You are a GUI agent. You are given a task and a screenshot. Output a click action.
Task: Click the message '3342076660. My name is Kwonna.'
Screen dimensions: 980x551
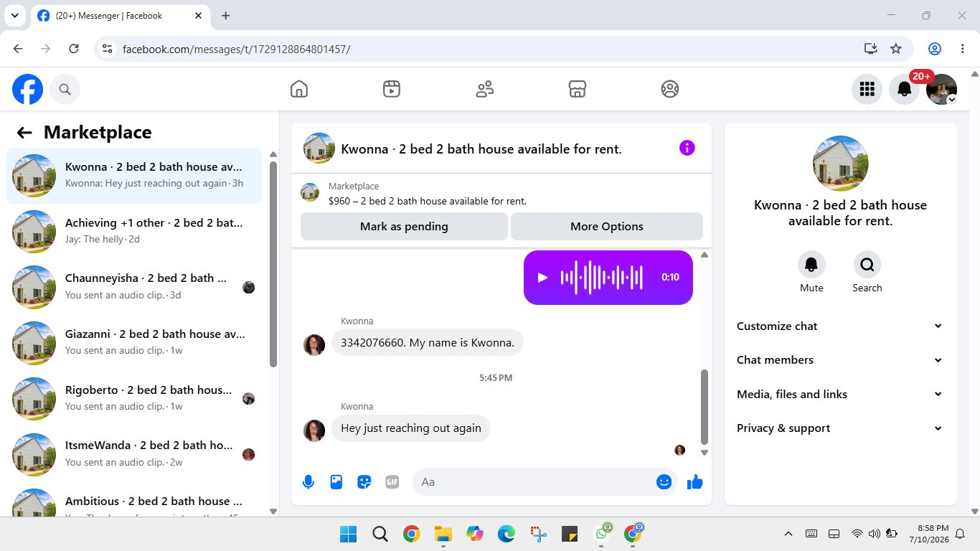coord(428,343)
